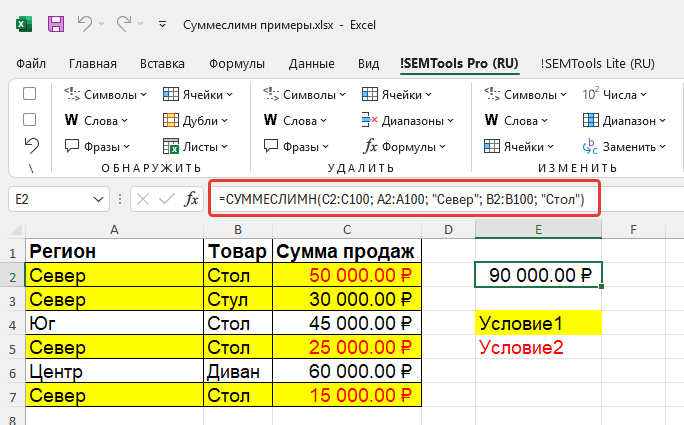684x425 pixels.
Task: Switch to the Данные tab
Action: click(x=311, y=64)
